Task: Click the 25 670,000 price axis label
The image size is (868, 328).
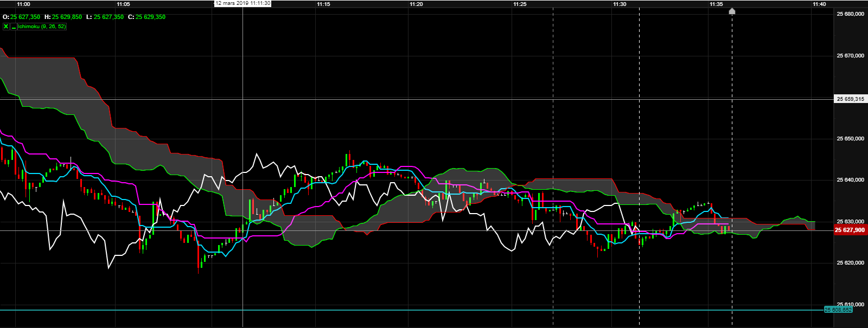Action: point(850,55)
